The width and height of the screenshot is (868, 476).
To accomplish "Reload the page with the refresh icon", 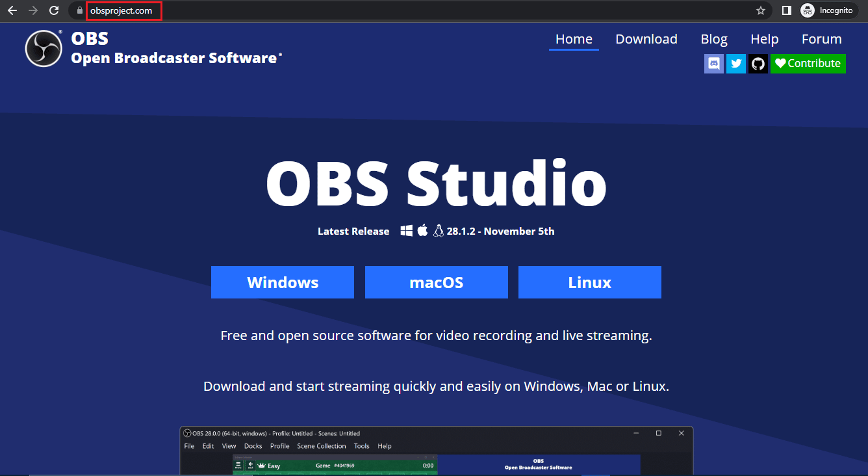I will (55, 10).
